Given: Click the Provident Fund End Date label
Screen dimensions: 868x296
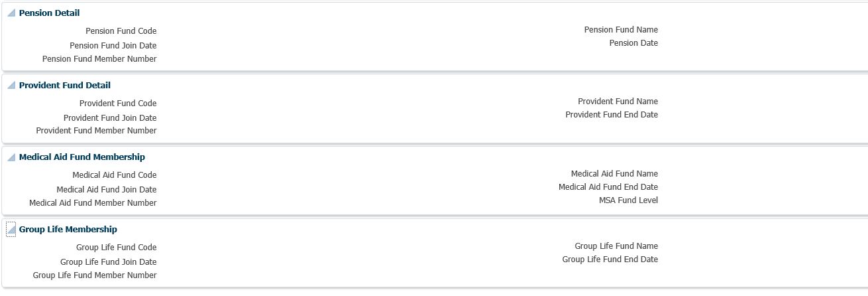Looking at the screenshot, I should coord(612,115).
